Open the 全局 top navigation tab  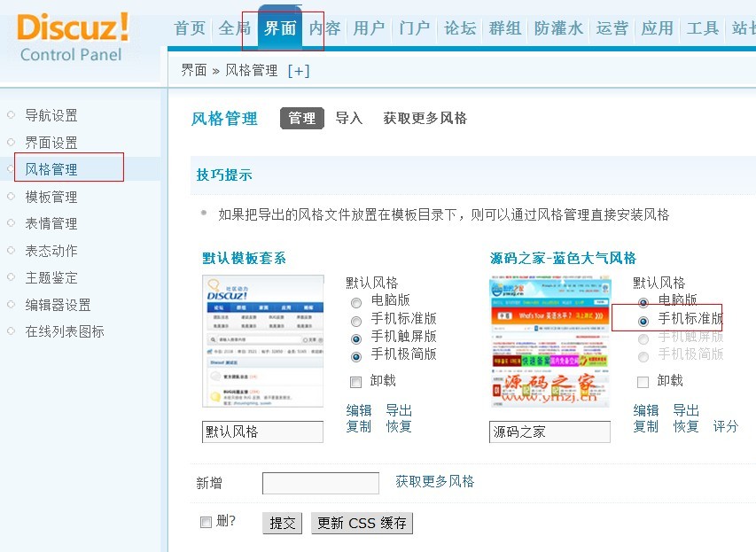(x=234, y=28)
